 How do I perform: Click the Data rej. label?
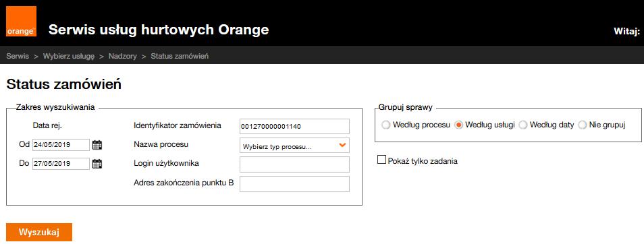pos(47,126)
